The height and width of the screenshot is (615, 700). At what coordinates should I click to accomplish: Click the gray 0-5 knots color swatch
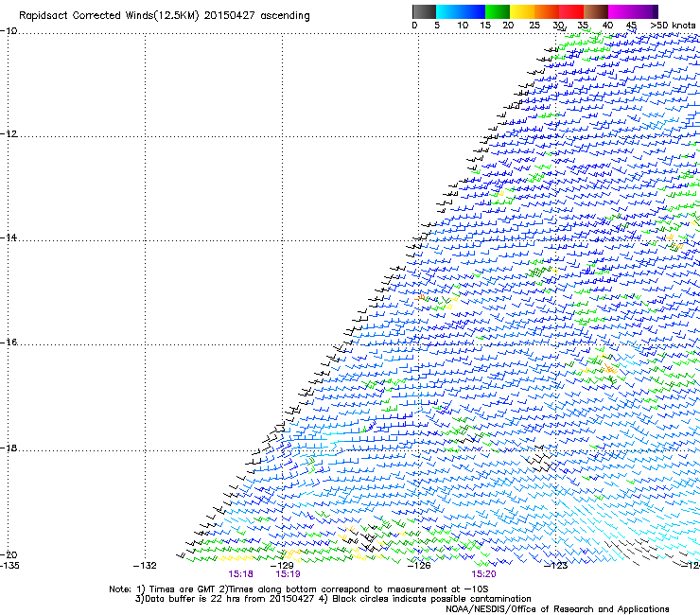[x=424, y=11]
